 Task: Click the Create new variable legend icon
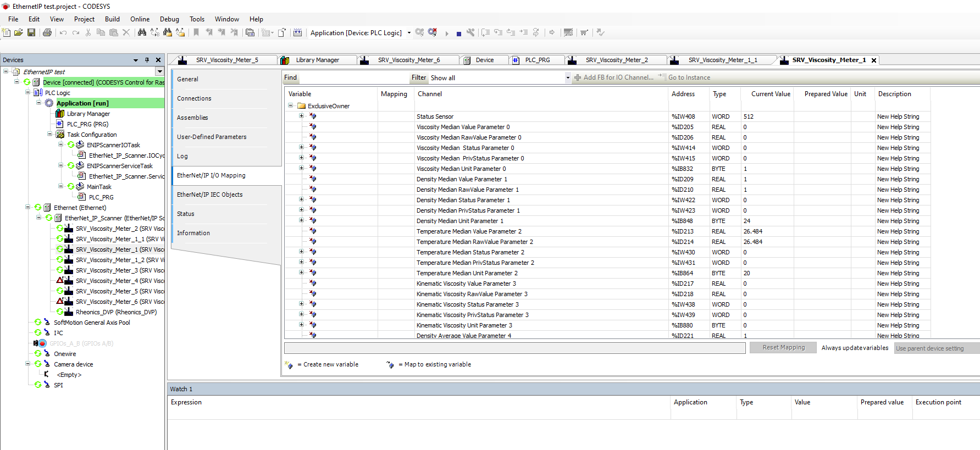tap(289, 364)
